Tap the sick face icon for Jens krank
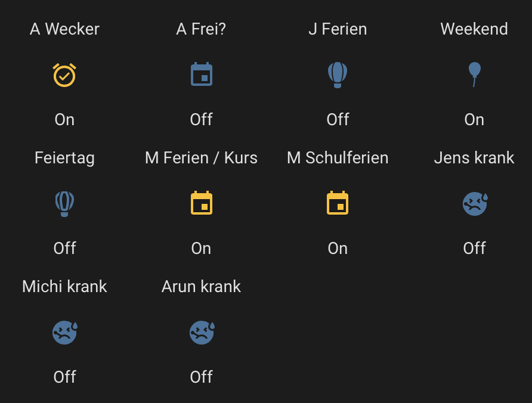 click(x=474, y=203)
